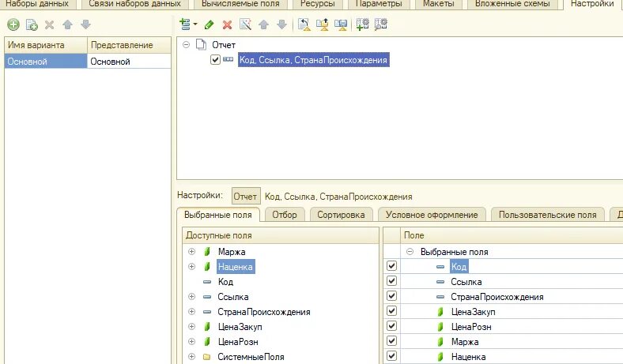
Task: Select the Настройки tab
Action: point(592,4)
